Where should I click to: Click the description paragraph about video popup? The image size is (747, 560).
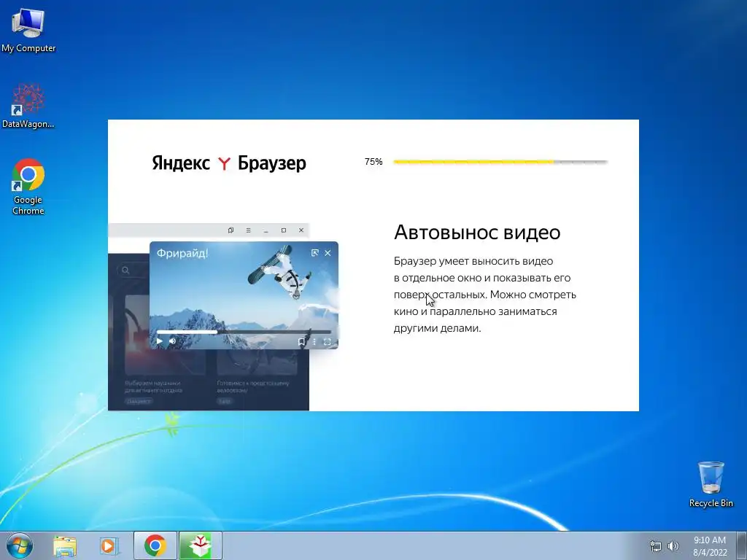[x=485, y=295]
